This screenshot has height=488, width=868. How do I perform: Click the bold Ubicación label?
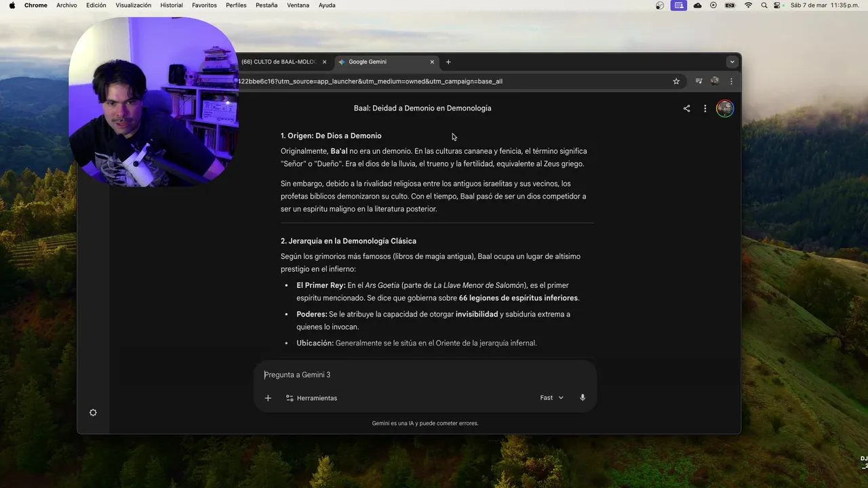coord(315,344)
